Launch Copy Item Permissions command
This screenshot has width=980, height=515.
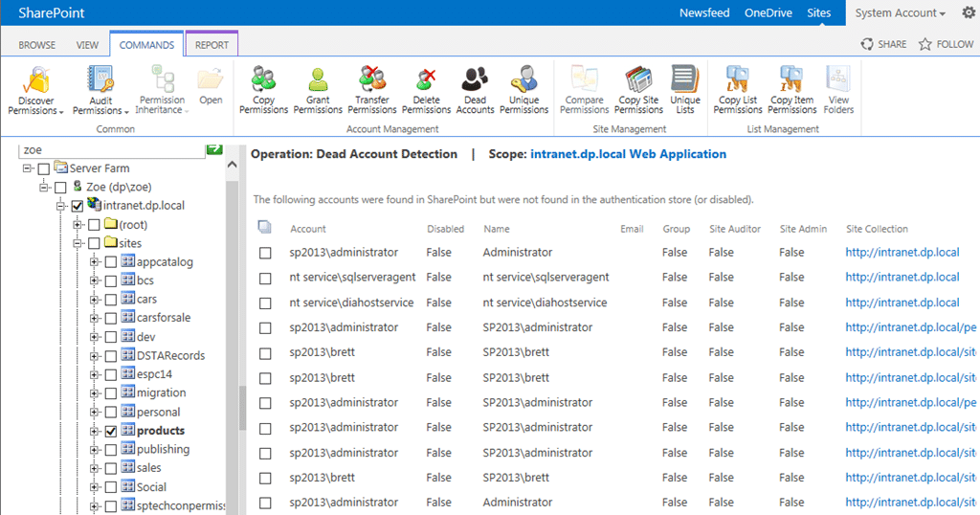[x=791, y=91]
